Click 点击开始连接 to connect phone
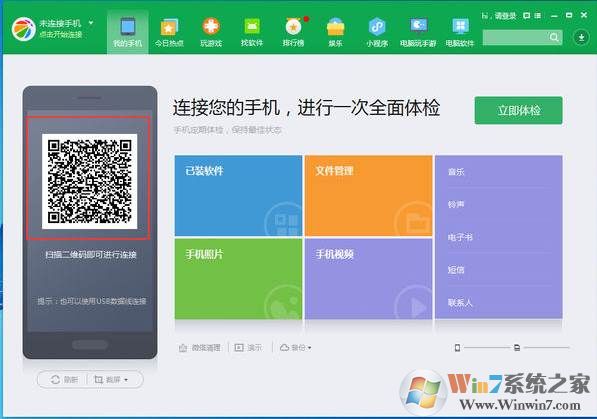This screenshot has width=597, height=419. tap(61, 35)
